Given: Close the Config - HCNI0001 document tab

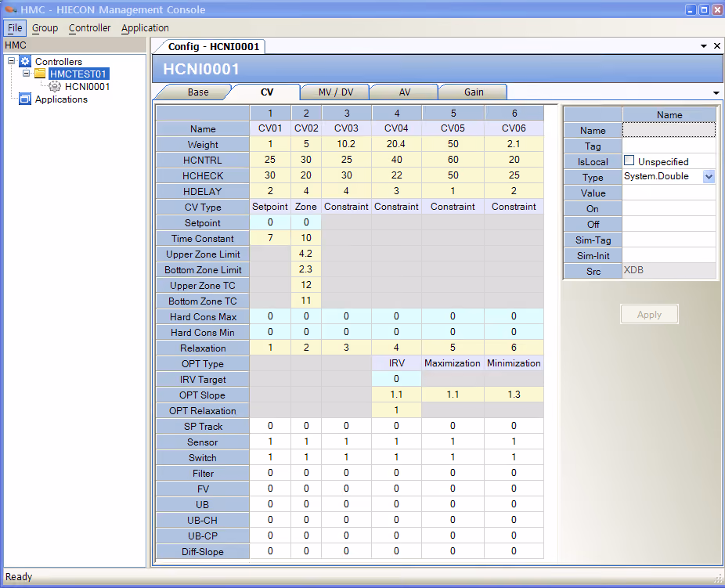Looking at the screenshot, I should tap(716, 45).
